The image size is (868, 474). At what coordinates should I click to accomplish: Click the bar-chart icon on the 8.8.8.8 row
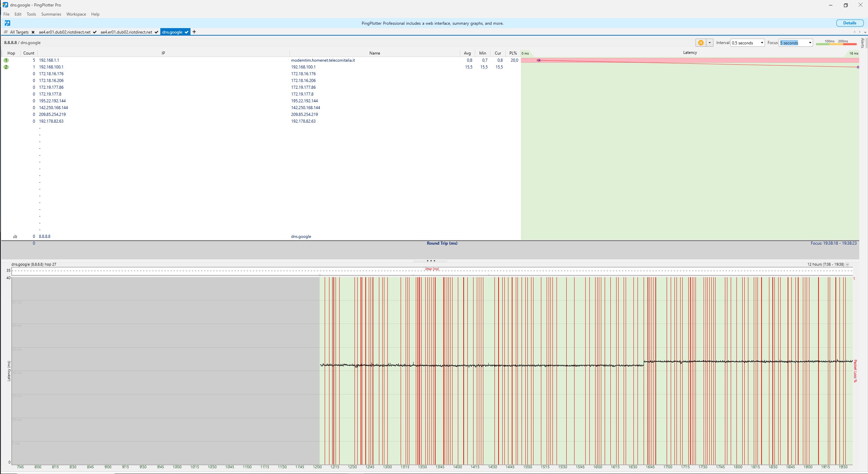point(15,236)
